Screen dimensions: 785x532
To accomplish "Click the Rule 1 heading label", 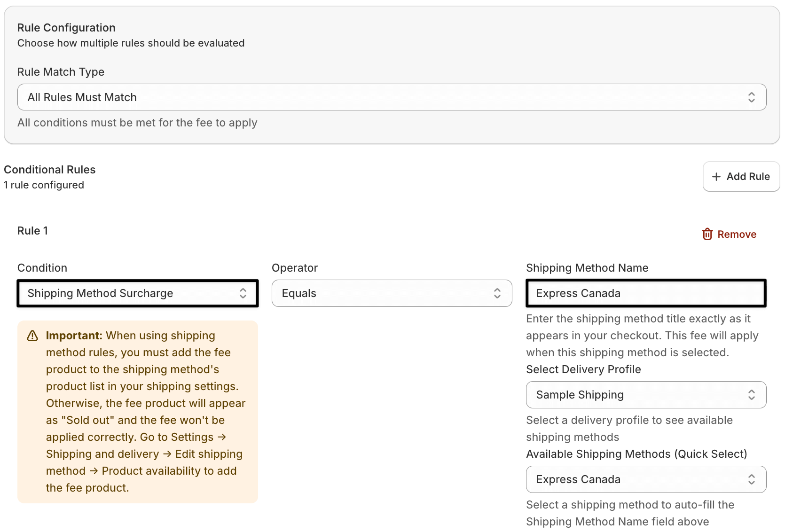I will [32, 230].
